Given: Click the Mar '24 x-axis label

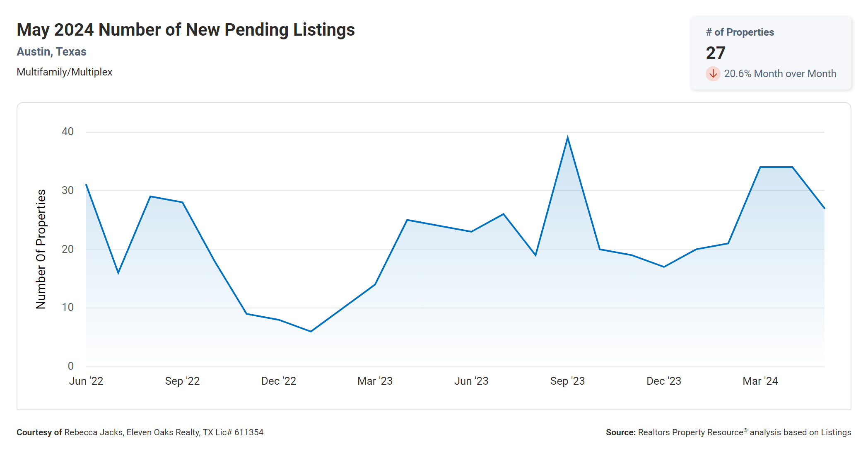Looking at the screenshot, I should click(760, 381).
